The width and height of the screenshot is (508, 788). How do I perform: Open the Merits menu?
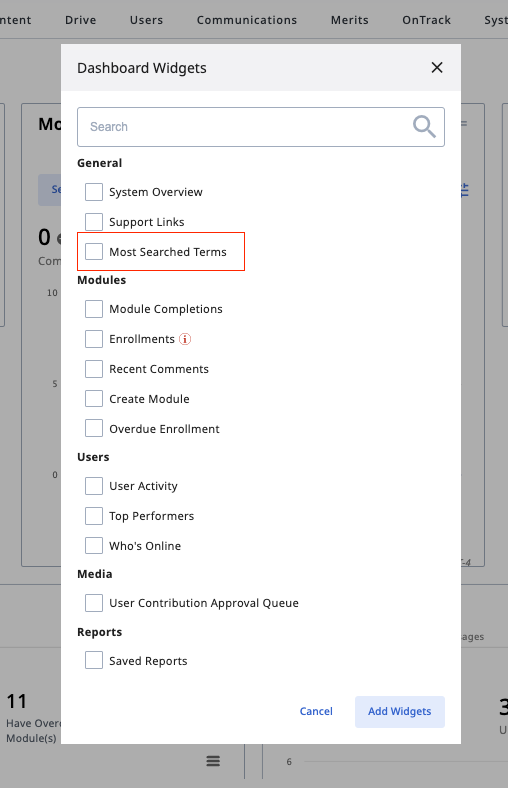[x=350, y=20]
